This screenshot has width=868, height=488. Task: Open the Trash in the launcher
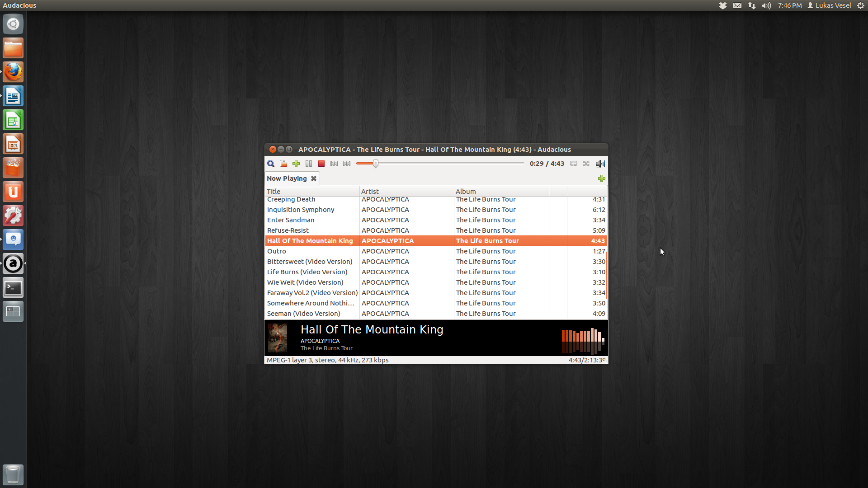[13, 474]
